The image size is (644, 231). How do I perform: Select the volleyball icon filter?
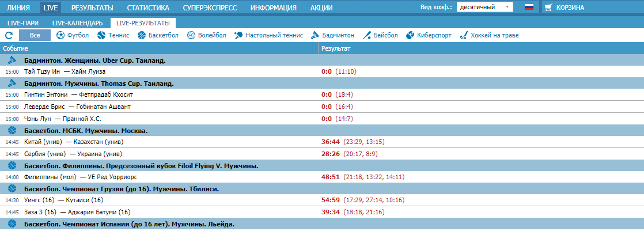tap(191, 35)
